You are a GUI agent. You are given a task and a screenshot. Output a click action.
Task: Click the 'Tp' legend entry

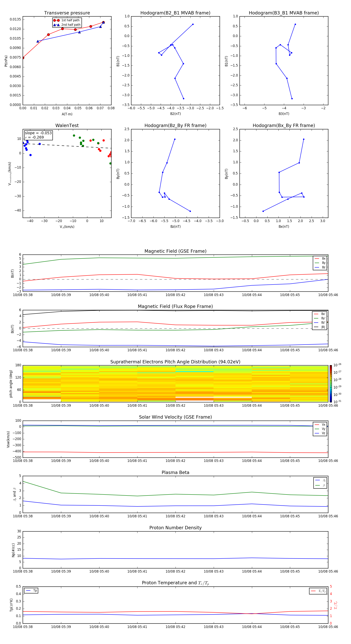31,591
